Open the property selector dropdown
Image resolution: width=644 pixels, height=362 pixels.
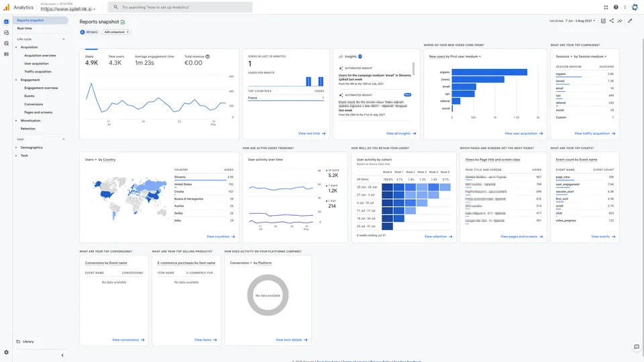tap(68, 7)
